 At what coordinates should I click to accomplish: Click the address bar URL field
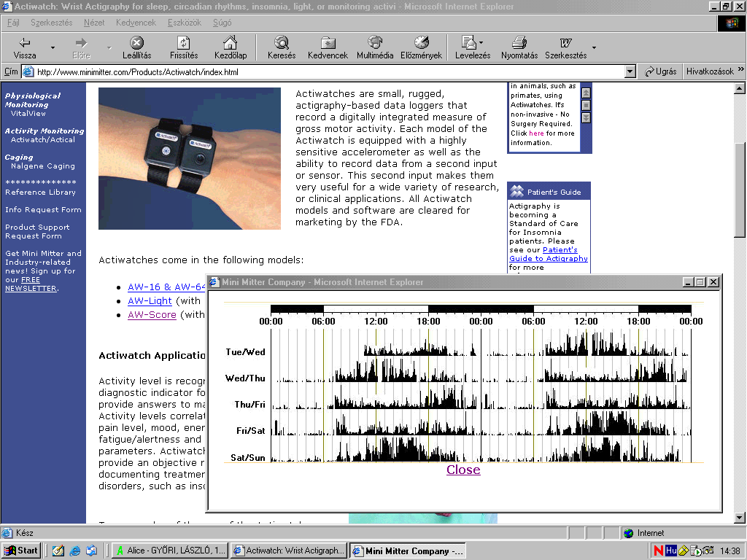329,72
